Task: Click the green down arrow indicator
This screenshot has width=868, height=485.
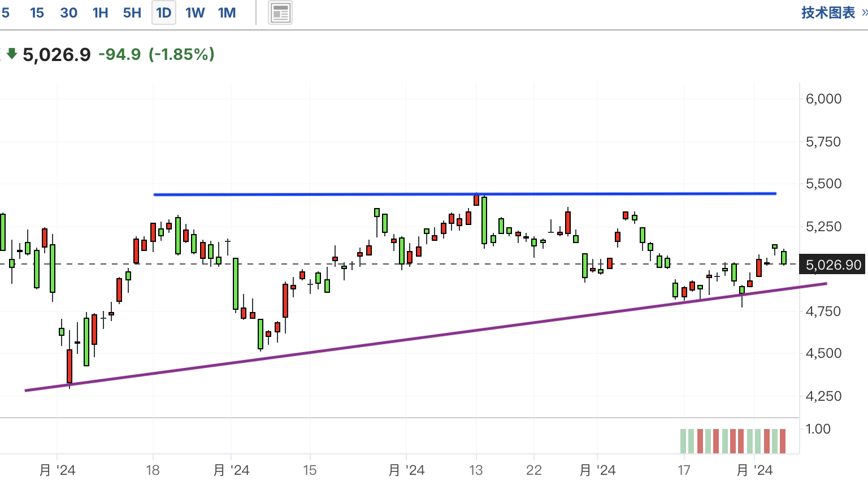Action: click(x=12, y=54)
